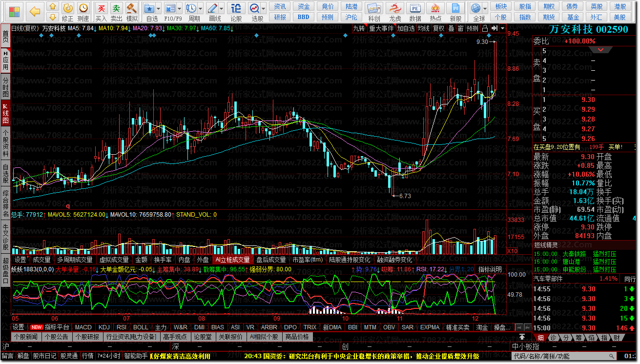Select the BOLL indicator tab
The image size is (640, 364).
coord(141,327)
